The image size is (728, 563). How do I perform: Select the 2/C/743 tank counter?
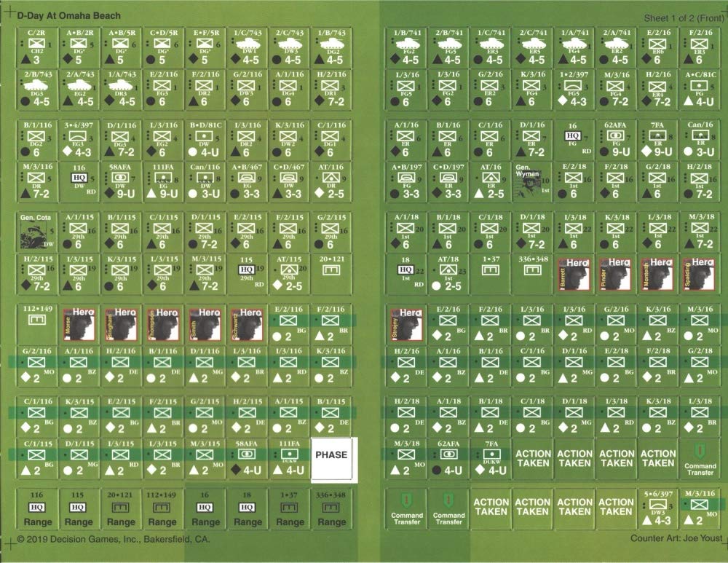pos(289,48)
